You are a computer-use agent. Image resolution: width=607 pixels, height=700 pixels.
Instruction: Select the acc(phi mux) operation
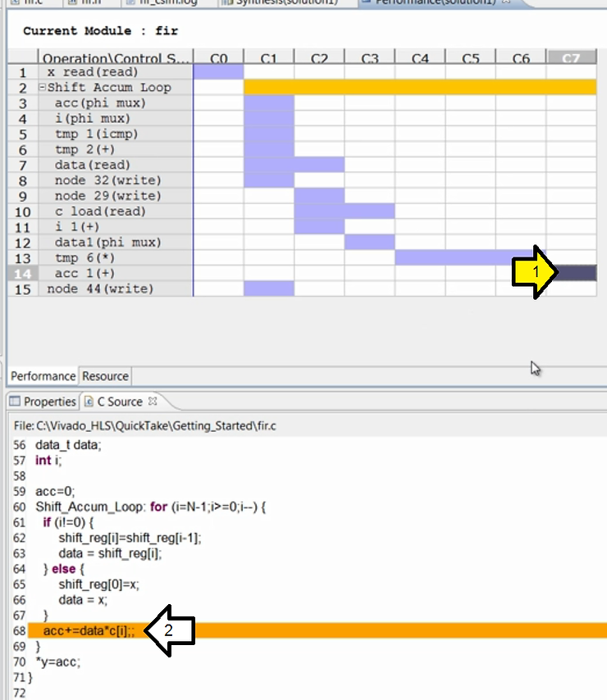(116, 102)
